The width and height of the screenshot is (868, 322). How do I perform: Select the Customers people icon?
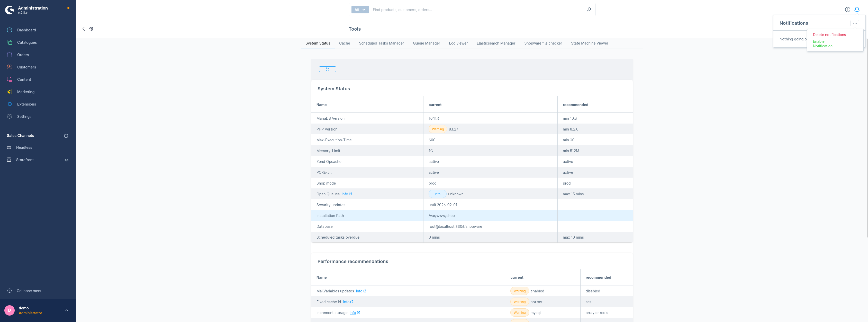[10, 67]
